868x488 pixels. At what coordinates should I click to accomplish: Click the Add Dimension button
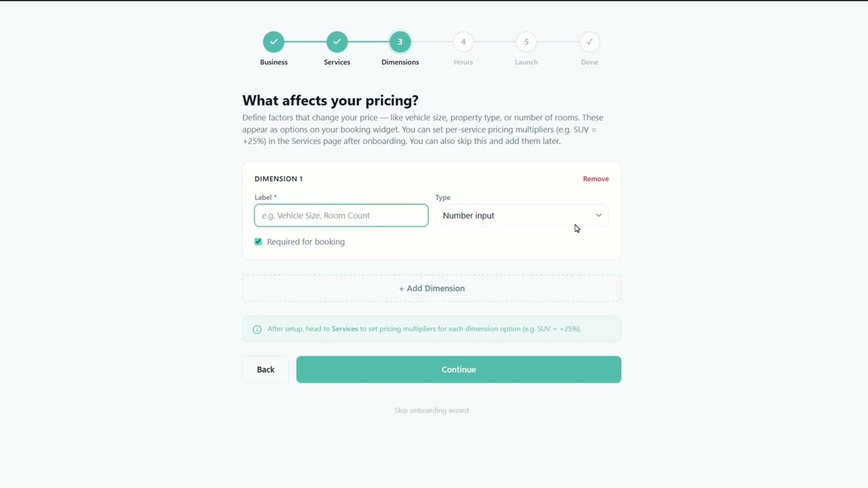[431, 288]
